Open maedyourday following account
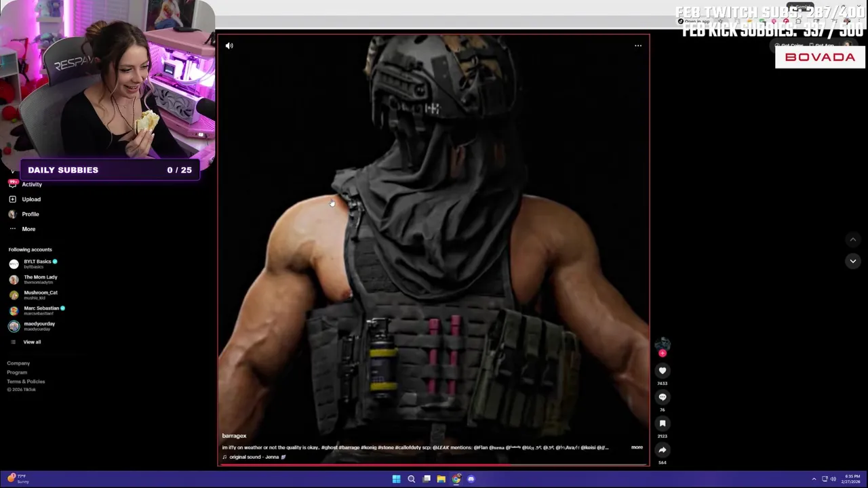 click(33, 326)
